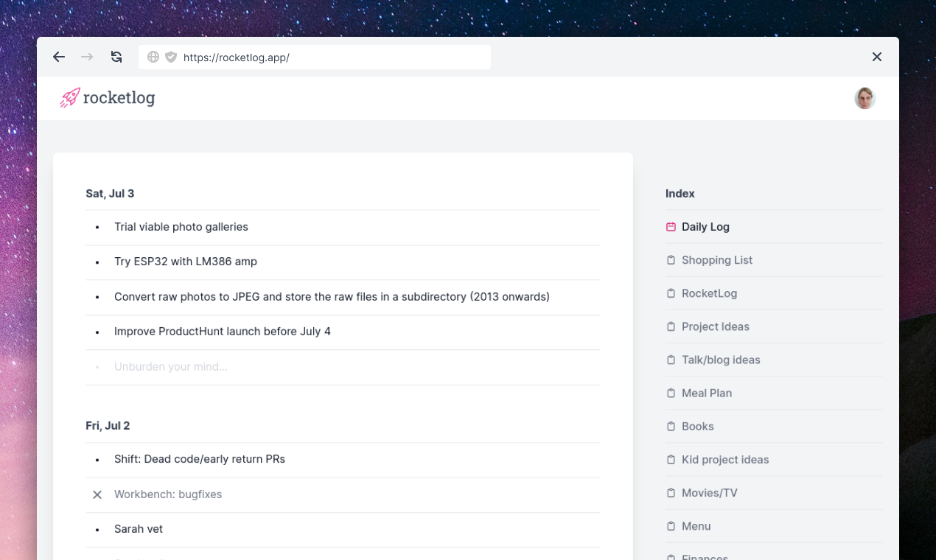Click the Index heading
Viewport: 936px width, 560px height.
[x=680, y=193]
